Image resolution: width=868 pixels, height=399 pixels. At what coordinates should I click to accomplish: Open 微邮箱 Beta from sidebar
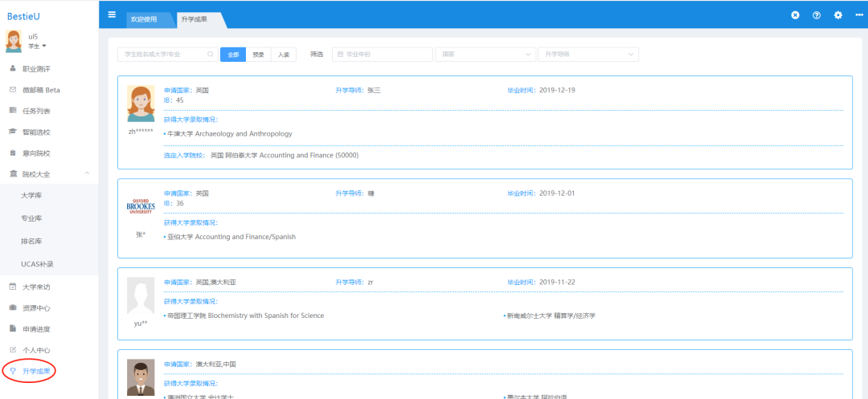click(40, 90)
